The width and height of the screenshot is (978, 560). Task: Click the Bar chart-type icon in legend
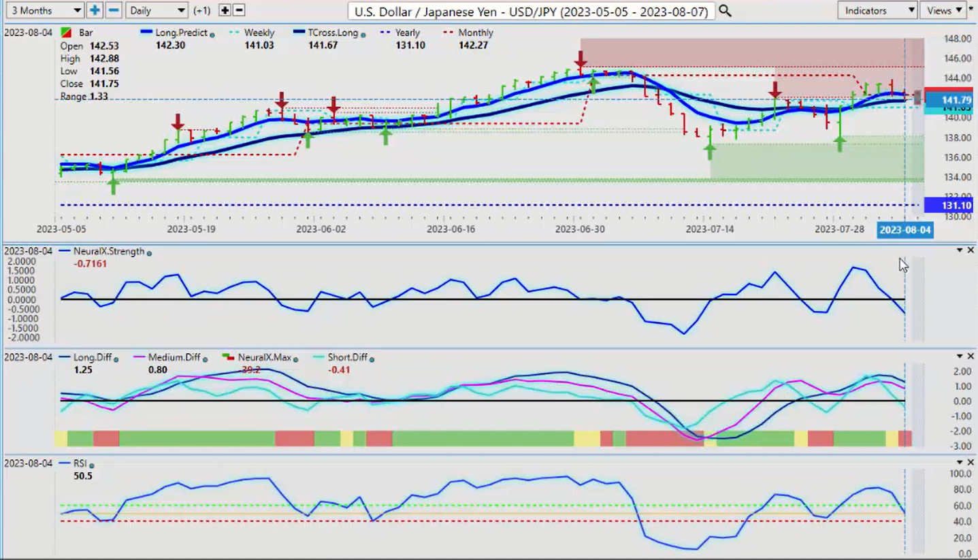coord(67,33)
